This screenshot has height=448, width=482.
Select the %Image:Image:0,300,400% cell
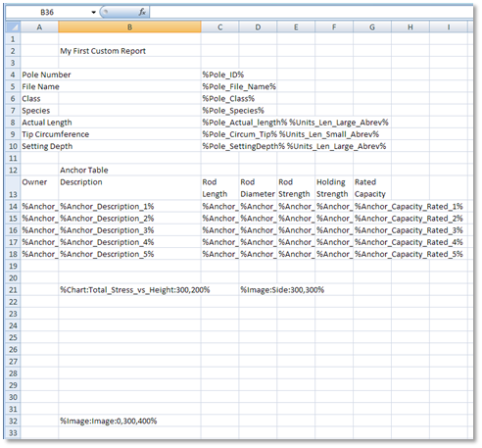pos(129,421)
